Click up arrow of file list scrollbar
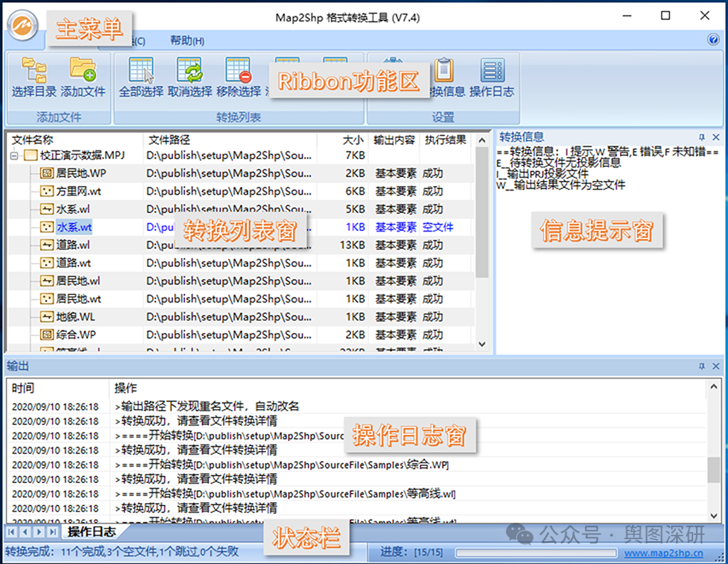The width and height of the screenshot is (728, 564). [x=482, y=140]
